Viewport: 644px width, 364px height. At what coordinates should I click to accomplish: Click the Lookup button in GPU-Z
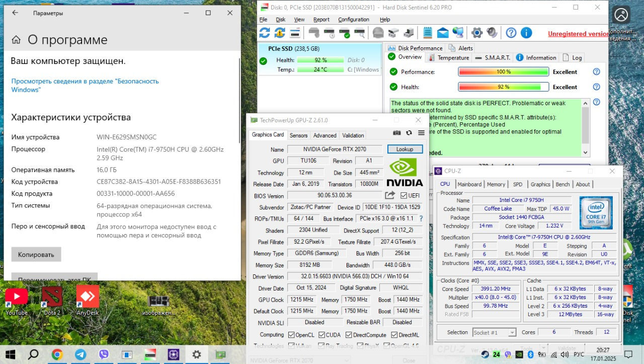(x=405, y=149)
